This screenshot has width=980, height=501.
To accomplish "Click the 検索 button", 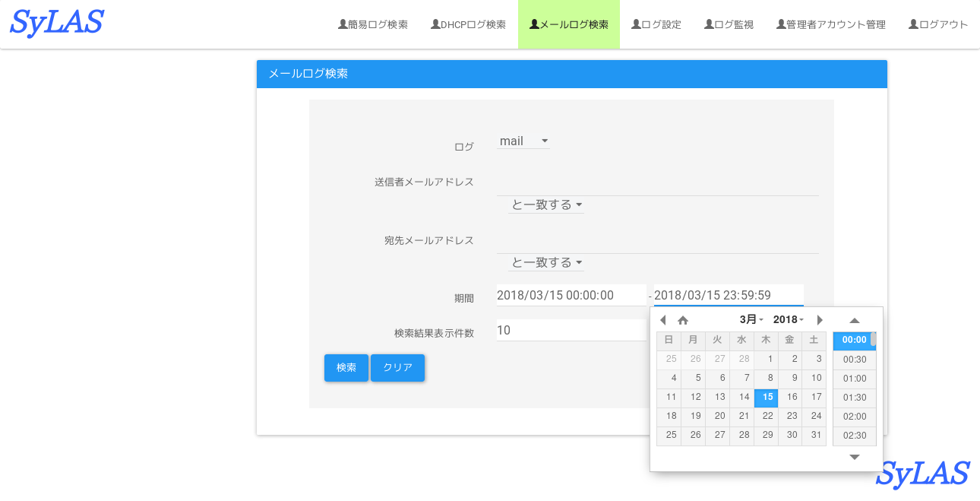I will 346,368.
